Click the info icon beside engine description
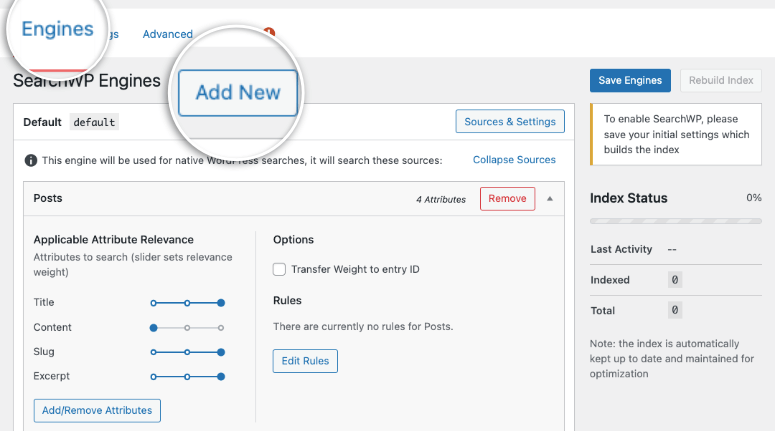This screenshot has height=431, width=775. (31, 161)
